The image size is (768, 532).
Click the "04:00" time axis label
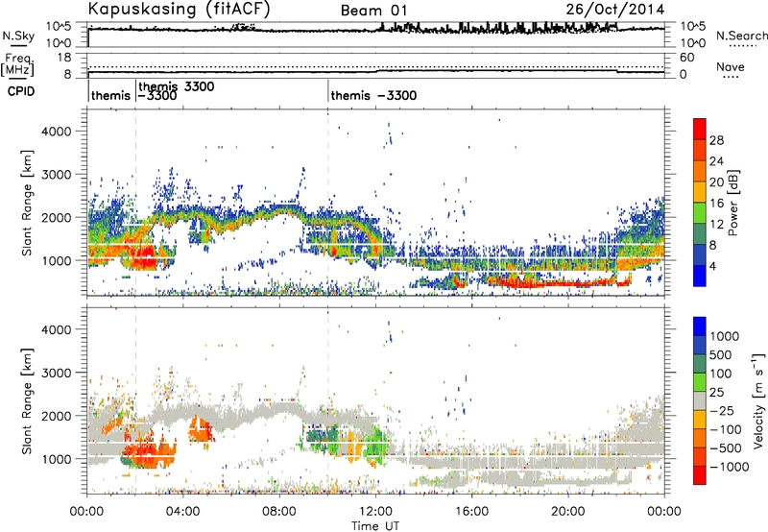pyautogui.click(x=183, y=512)
